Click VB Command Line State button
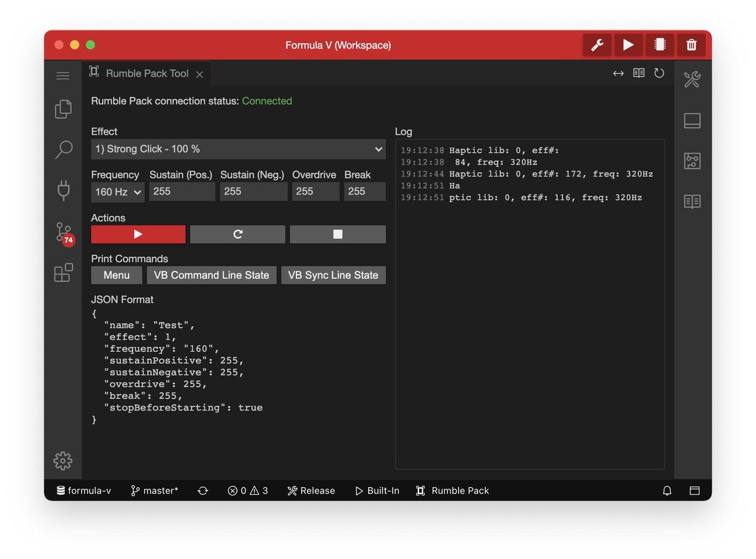 [211, 275]
